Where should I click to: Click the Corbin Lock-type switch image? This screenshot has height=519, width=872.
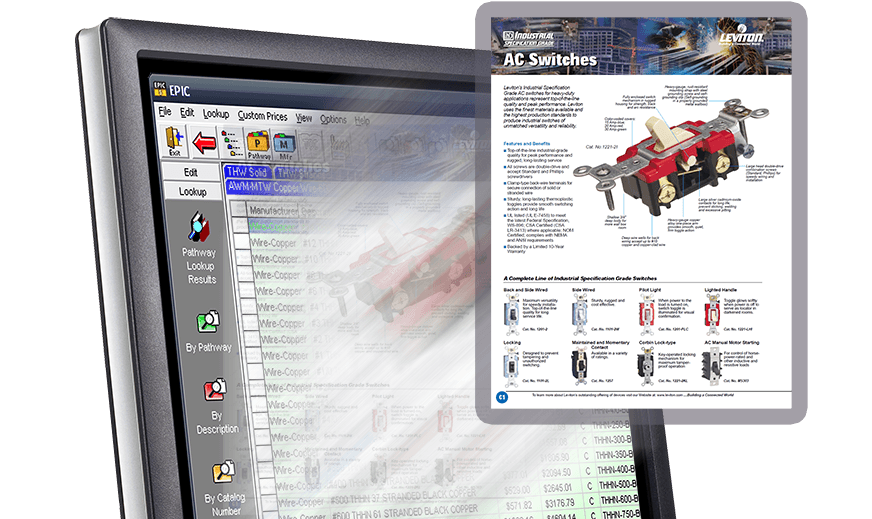point(646,365)
